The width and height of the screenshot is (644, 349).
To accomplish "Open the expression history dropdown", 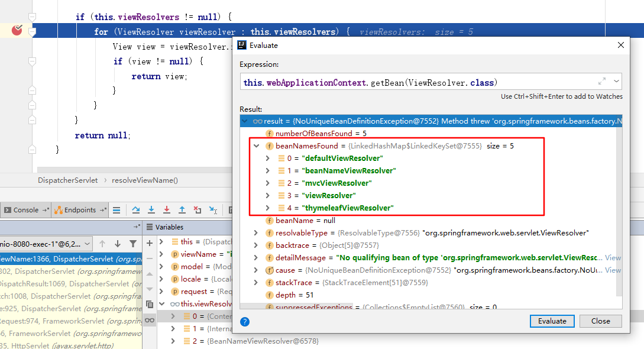I will 617,82.
